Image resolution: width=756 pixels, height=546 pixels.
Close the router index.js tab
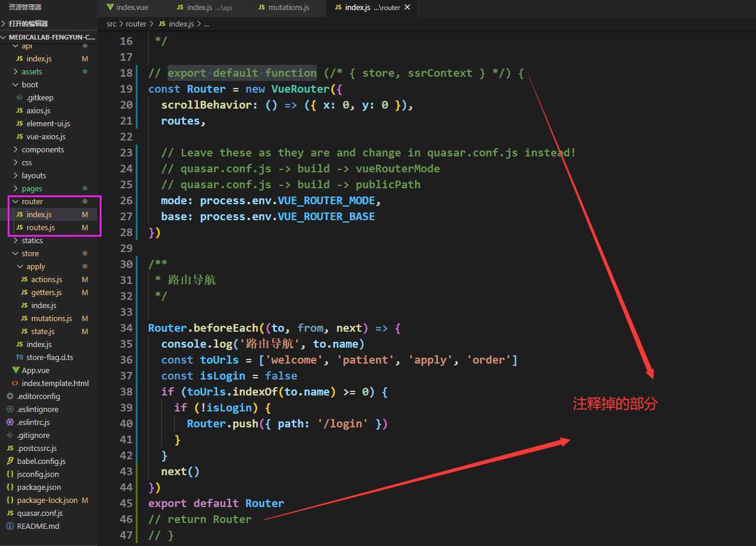(x=407, y=8)
